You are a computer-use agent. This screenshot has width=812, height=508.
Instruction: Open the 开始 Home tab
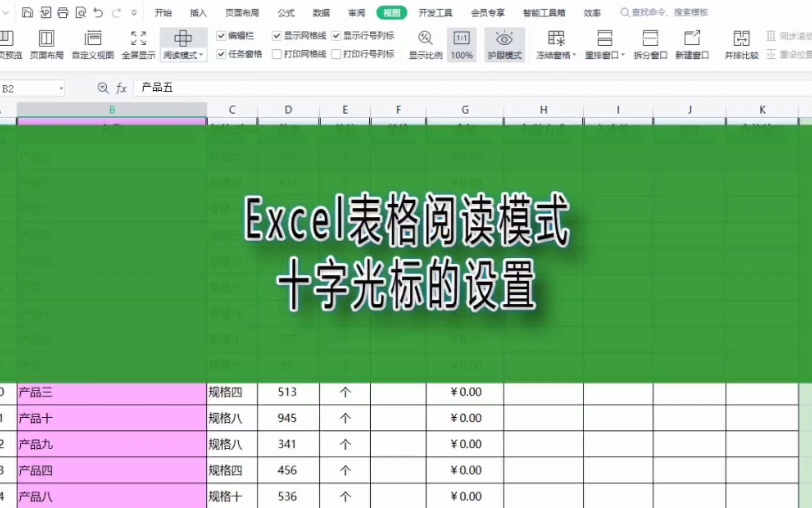point(163,13)
